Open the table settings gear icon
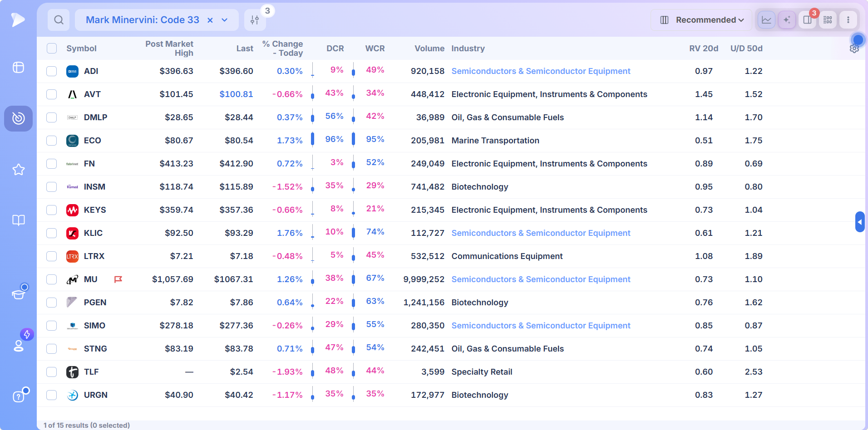 tap(854, 49)
